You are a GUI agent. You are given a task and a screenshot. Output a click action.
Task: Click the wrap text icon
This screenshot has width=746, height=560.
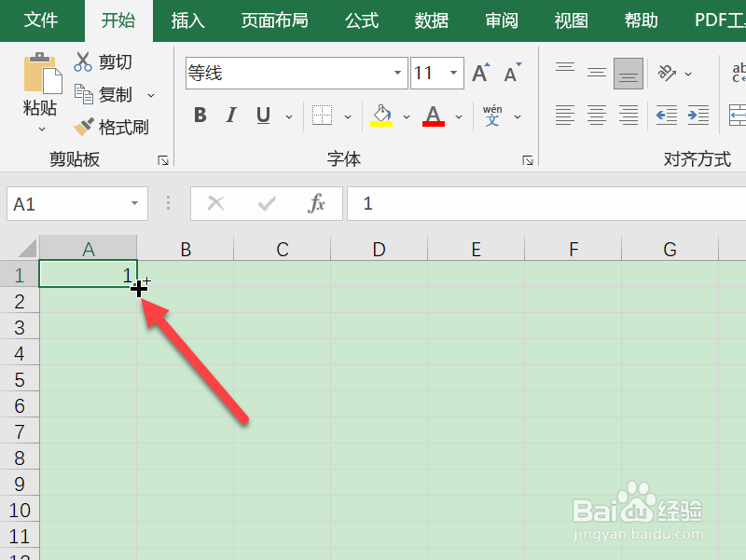point(739,74)
